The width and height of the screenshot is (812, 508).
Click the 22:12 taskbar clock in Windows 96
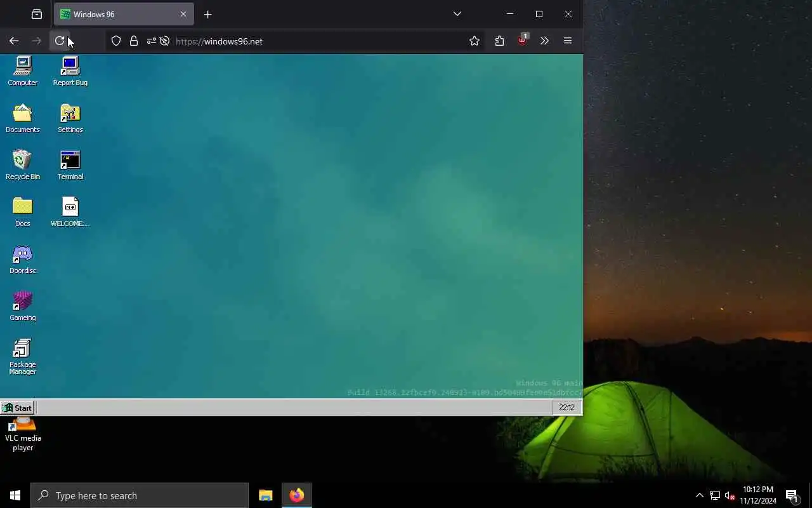click(x=566, y=408)
